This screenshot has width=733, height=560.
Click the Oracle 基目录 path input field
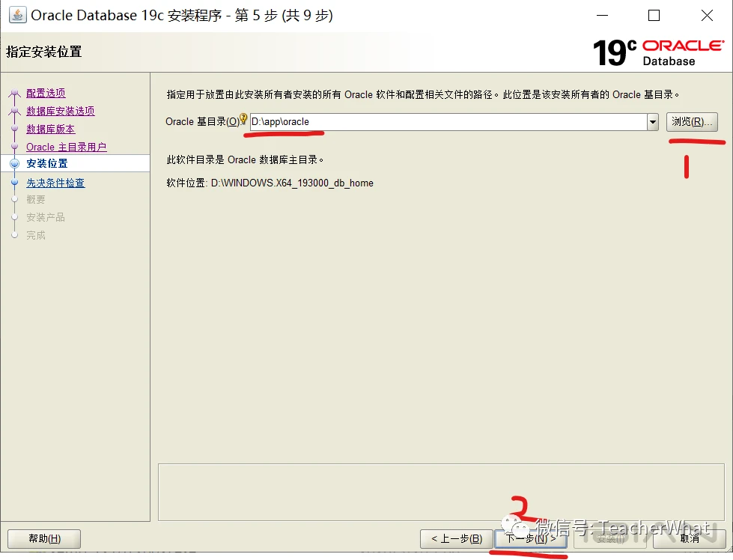pos(448,123)
